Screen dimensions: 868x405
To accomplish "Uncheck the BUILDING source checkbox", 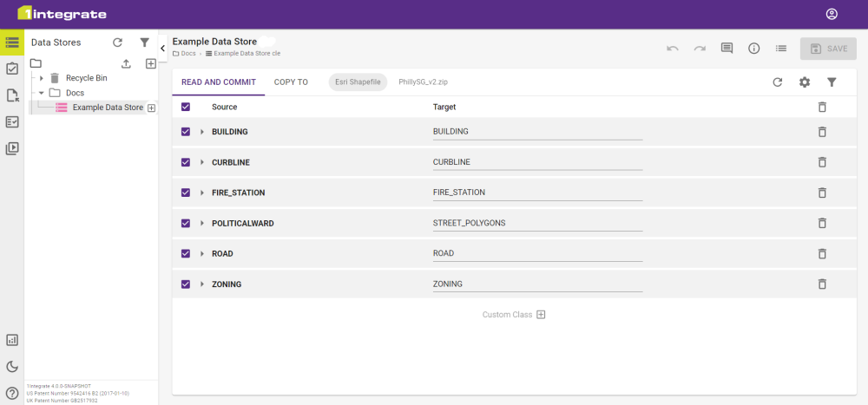I will (x=186, y=132).
